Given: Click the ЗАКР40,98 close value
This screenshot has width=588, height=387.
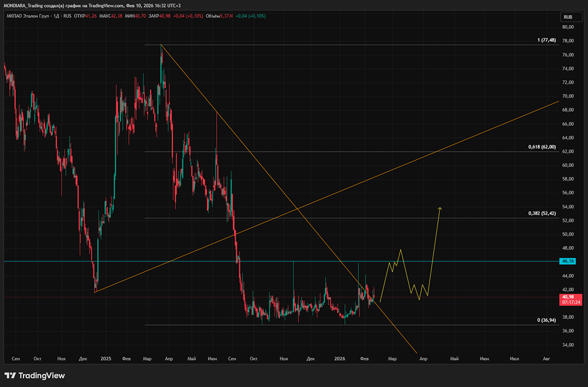Looking at the screenshot, I should pyautogui.click(x=159, y=16).
